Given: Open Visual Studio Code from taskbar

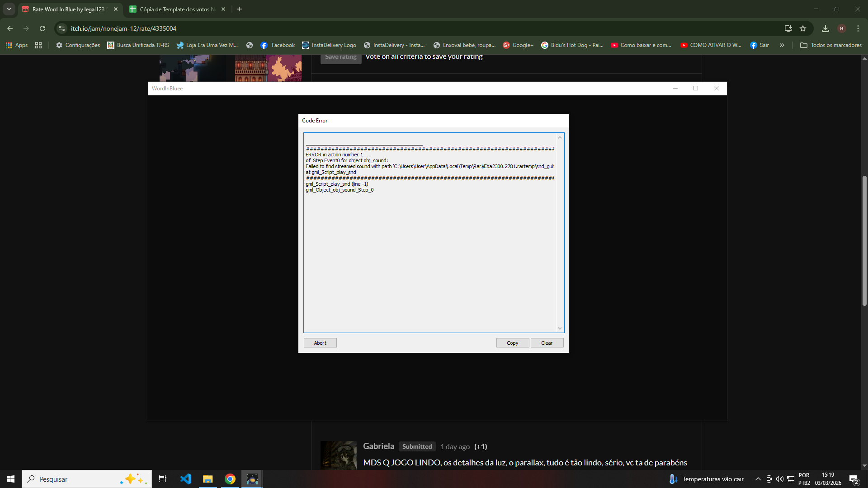Looking at the screenshot, I should click(186, 479).
